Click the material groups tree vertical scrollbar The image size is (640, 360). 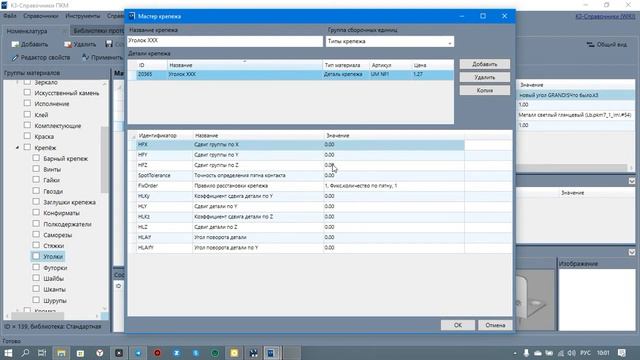pos(104,159)
